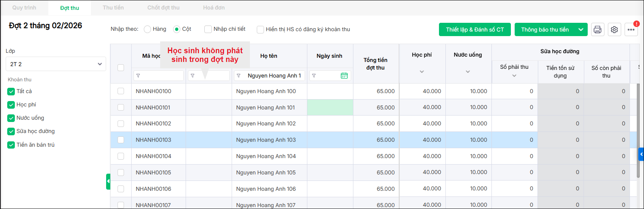This screenshot has width=644, height=209.
Task: Switch to the Thu tiền tab
Action: [113, 8]
